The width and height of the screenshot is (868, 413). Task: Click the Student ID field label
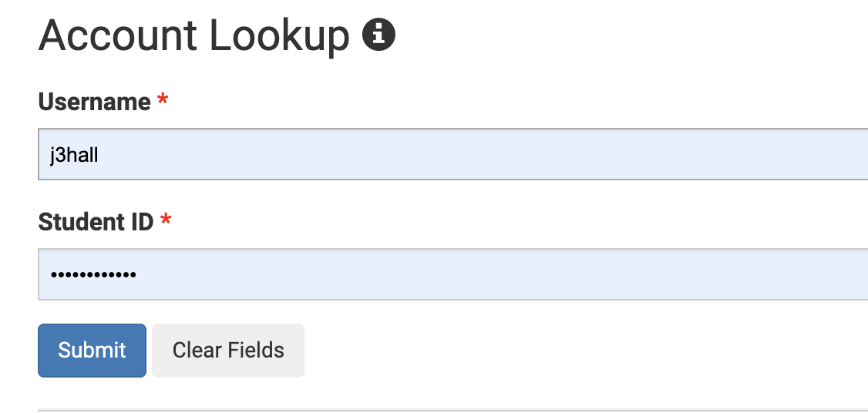(x=96, y=222)
